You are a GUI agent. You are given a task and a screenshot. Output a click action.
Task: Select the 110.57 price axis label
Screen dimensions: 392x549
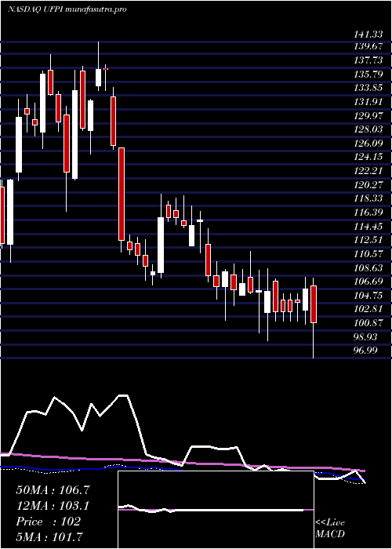[x=368, y=254]
